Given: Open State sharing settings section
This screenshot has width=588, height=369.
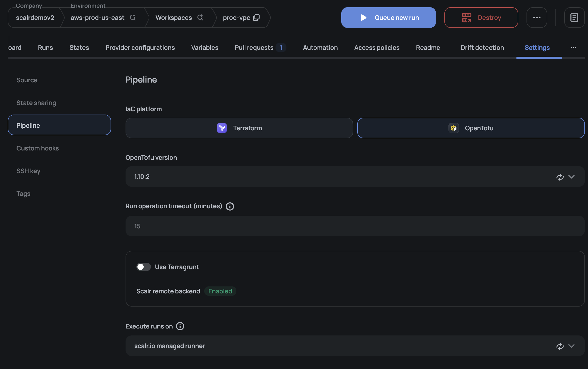Looking at the screenshot, I should (36, 103).
